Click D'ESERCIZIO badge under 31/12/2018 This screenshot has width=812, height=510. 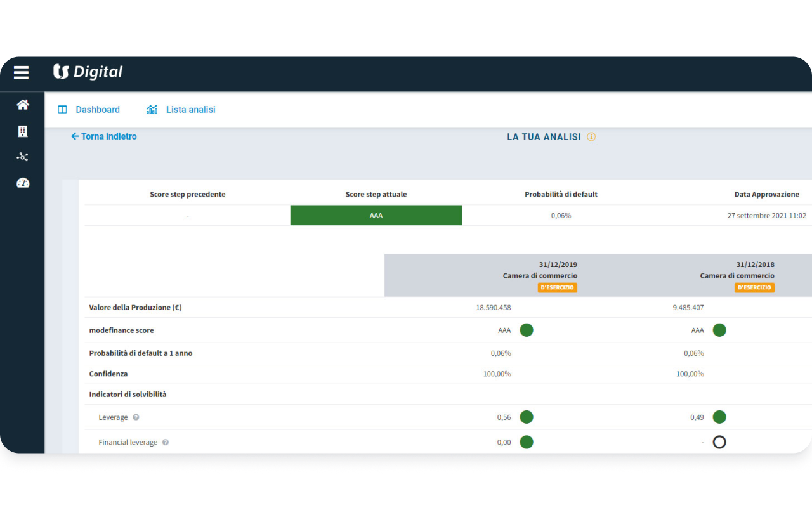tap(754, 287)
